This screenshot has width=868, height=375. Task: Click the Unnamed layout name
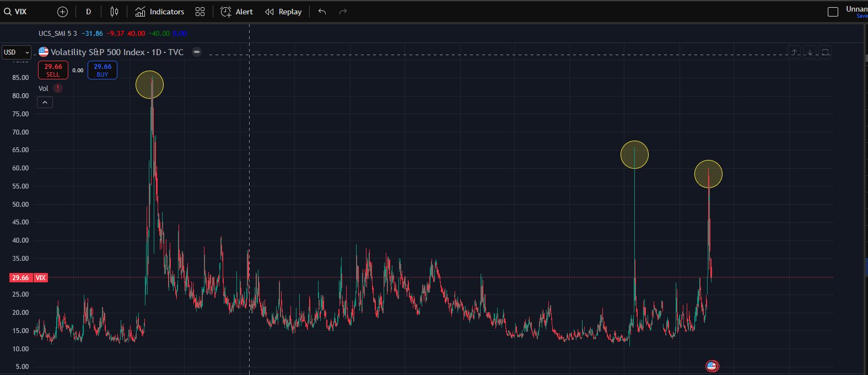pyautogui.click(x=856, y=9)
